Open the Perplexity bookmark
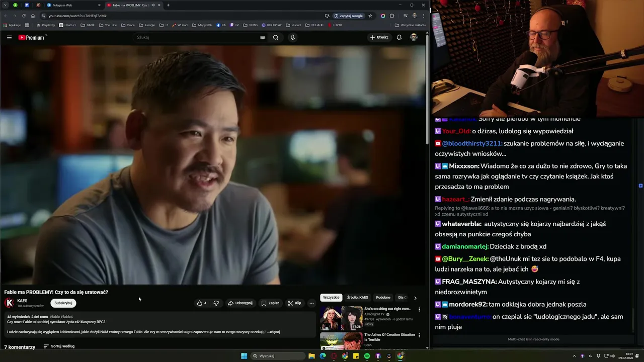The height and width of the screenshot is (362, 644). click(x=46, y=25)
